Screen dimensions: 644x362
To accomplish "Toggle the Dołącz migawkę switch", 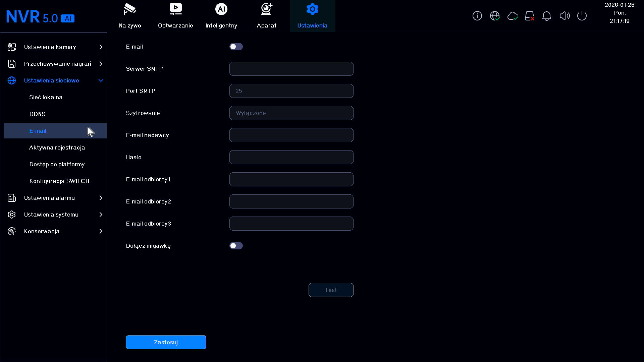I will [236, 246].
